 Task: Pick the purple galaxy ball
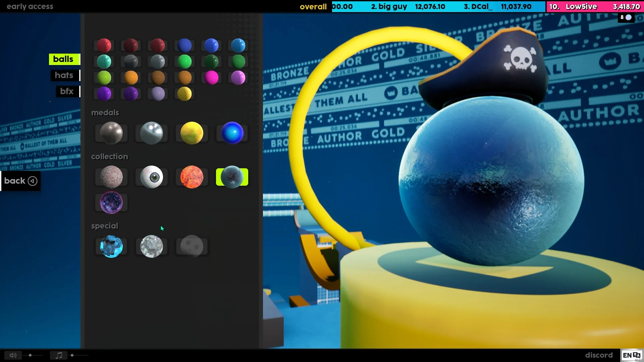pyautogui.click(x=111, y=202)
